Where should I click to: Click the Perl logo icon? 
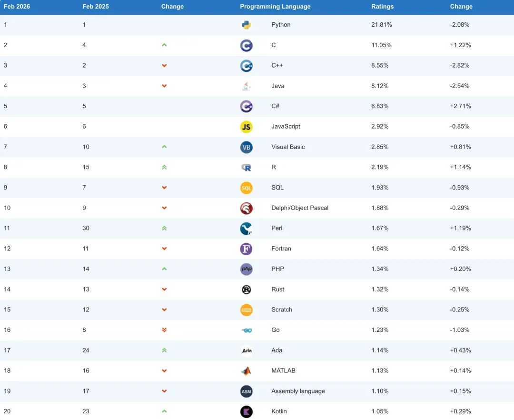(x=246, y=229)
